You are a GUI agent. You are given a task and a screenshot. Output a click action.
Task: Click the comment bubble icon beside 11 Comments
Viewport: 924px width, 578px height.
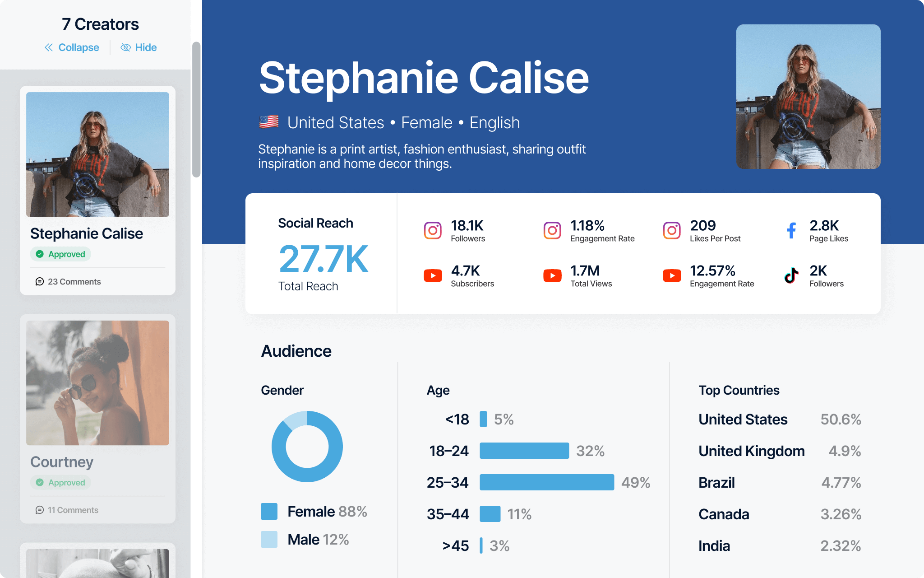point(40,510)
